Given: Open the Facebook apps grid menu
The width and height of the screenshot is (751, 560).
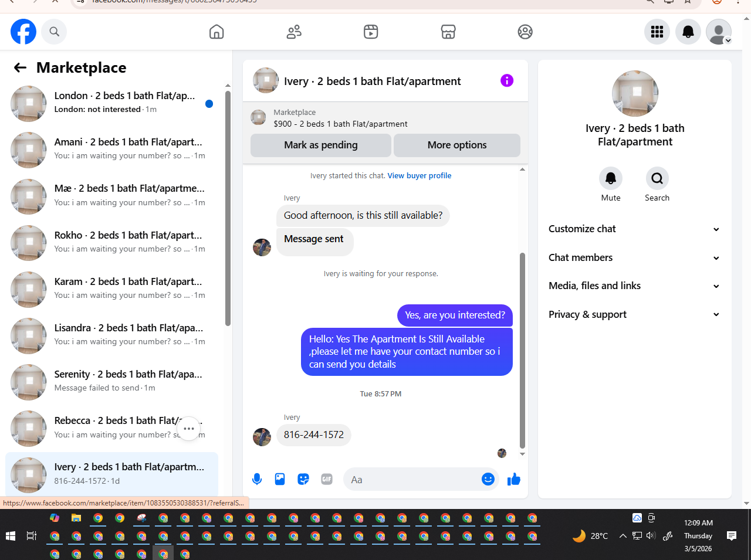Looking at the screenshot, I should tap(657, 32).
